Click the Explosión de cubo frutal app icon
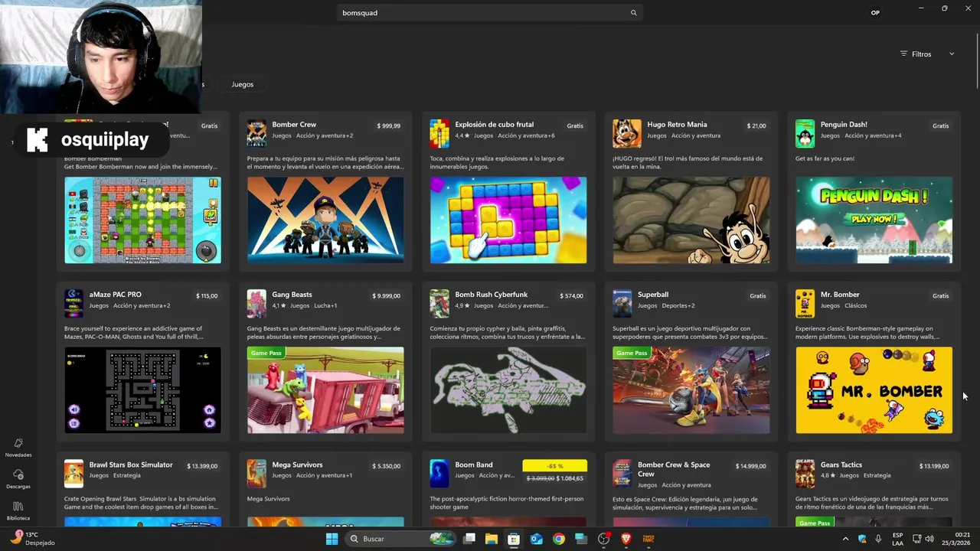 (x=439, y=133)
